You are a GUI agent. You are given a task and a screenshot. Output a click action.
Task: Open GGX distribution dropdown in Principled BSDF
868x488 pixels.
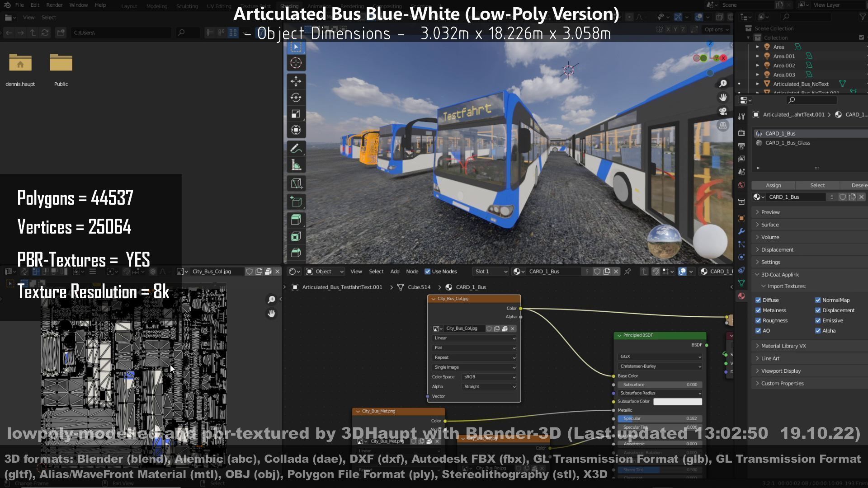pyautogui.click(x=660, y=357)
